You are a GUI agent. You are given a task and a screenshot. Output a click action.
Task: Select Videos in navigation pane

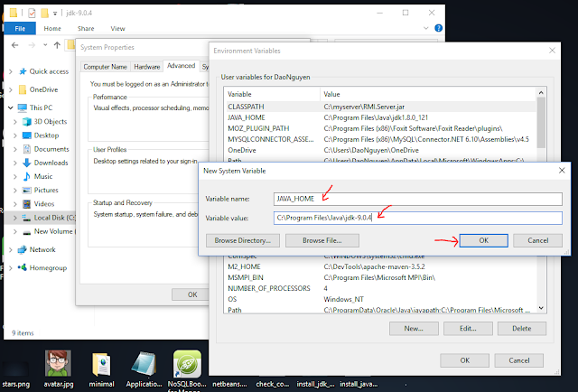point(38,203)
